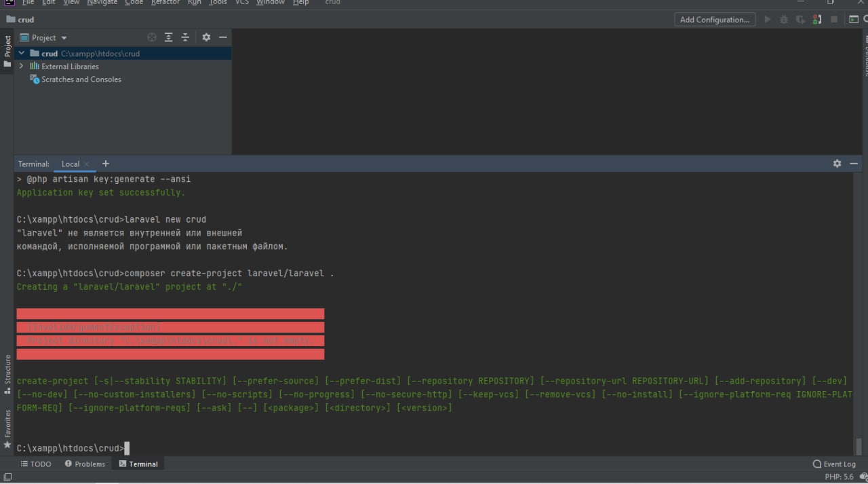Click the Stop square icon in toolbar
The width and height of the screenshot is (868, 484).
pyautogui.click(x=834, y=20)
